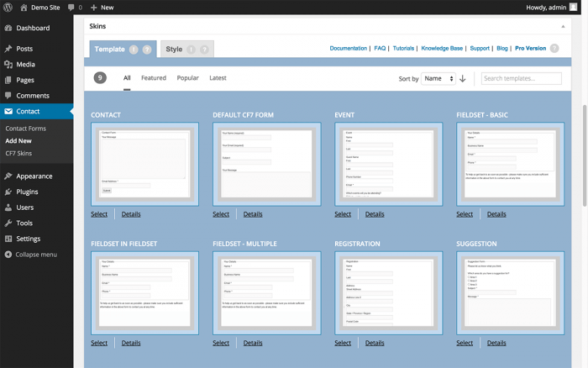This screenshot has width=588, height=368.
Task: Click the WordPress logo icon
Action: coord(8,7)
